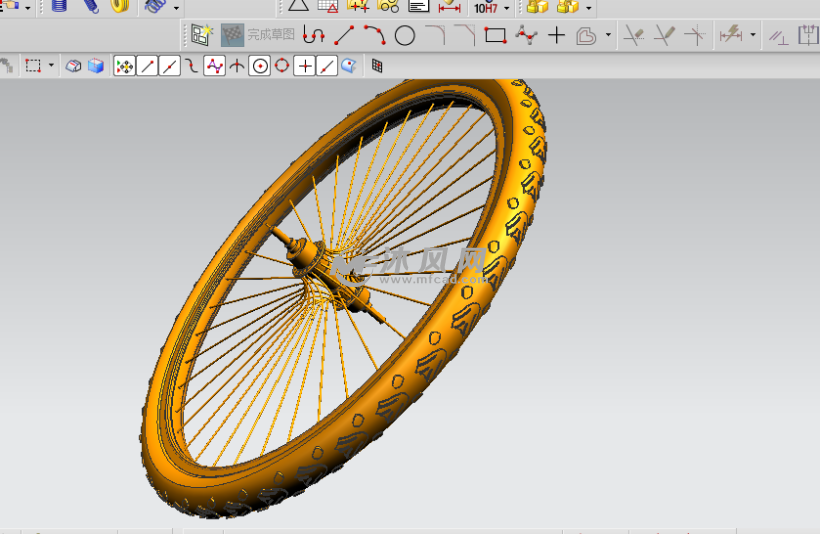Viewport: 820px width, 534px height.
Task: Toggle Pole snap purple zigzag icon
Action: [214, 66]
